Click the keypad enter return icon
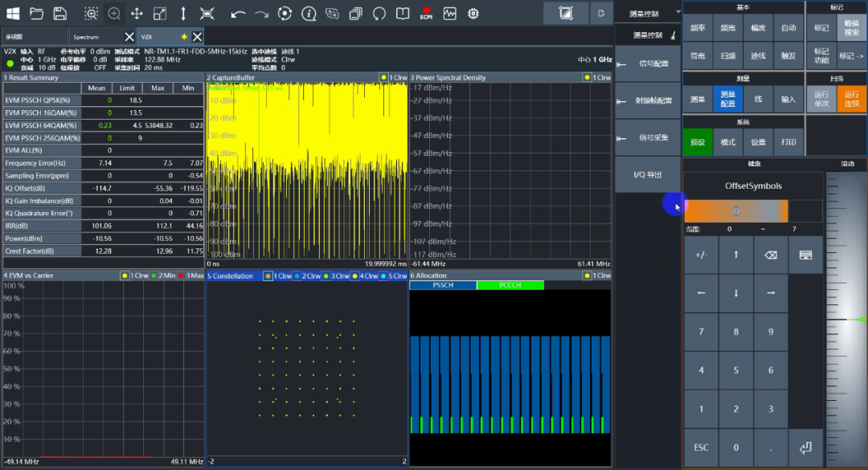Screen dimensions: 868x470 click(805, 448)
